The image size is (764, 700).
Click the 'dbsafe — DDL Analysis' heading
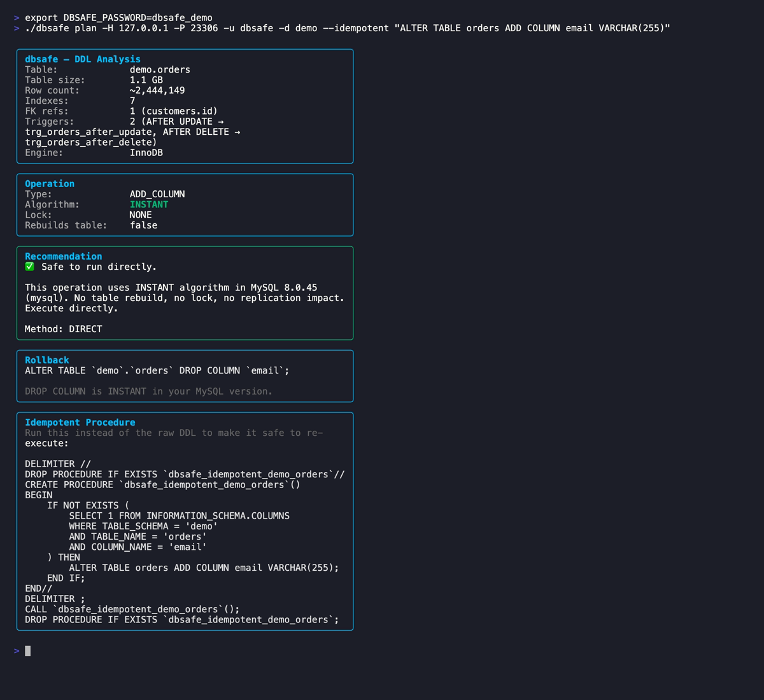(83, 59)
